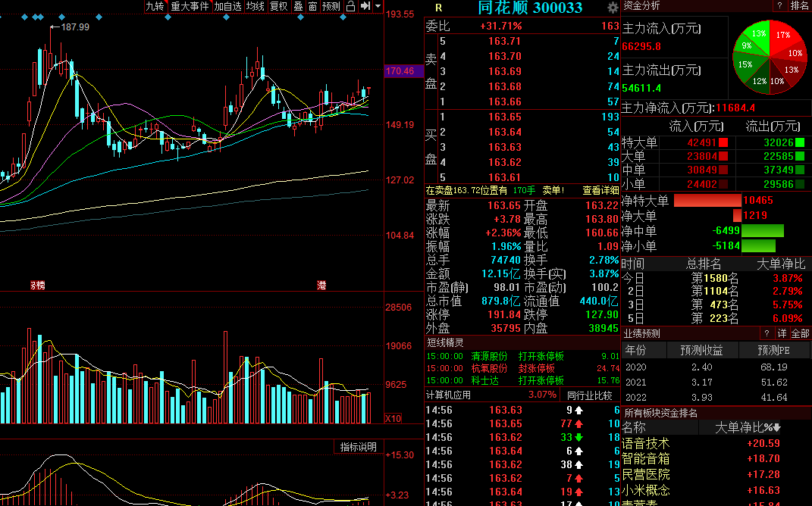Select the 民营医院 sector row
Screen dimensions: 812x506
716,474
